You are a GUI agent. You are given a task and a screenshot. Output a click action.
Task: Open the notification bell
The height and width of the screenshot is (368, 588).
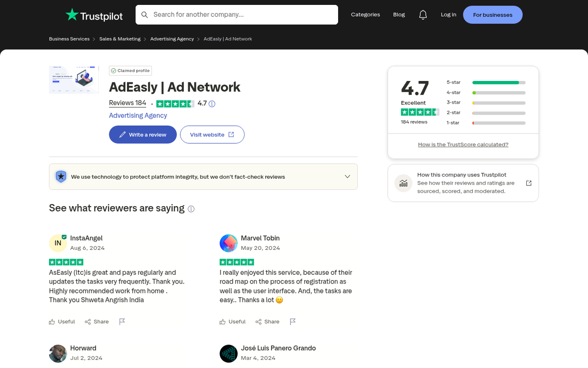pyautogui.click(x=423, y=14)
